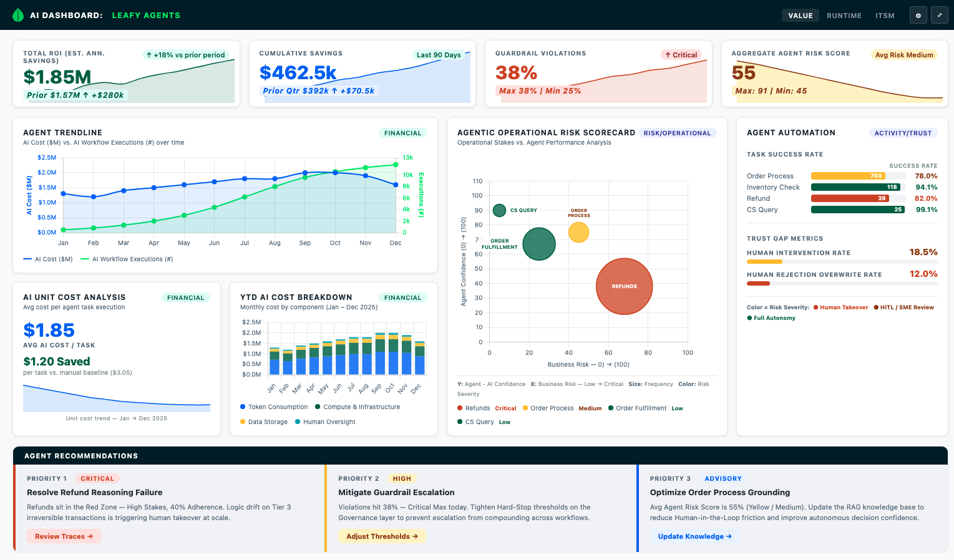Click the Refund success rate bar
Viewport: 954px width, 560px height.
(858, 198)
